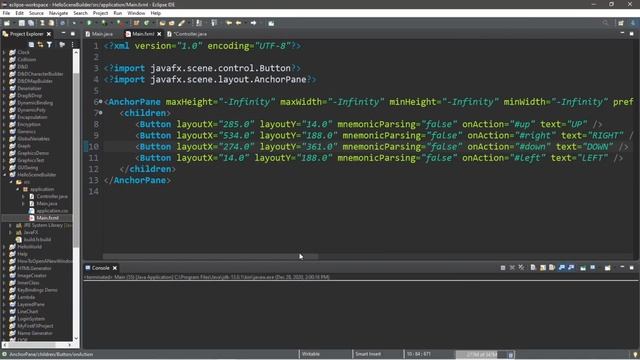Click the Open Perspective icon at top right

coord(621,23)
